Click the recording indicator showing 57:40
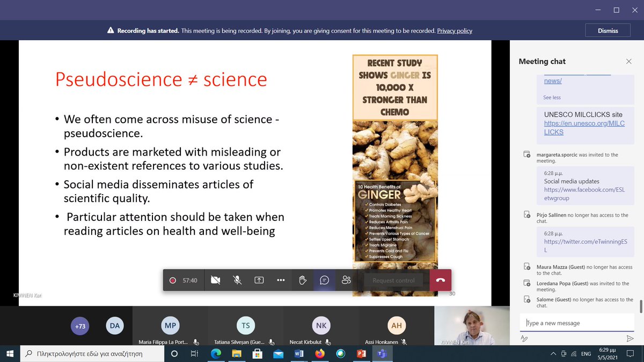The width and height of the screenshot is (644, 362). tap(183, 279)
